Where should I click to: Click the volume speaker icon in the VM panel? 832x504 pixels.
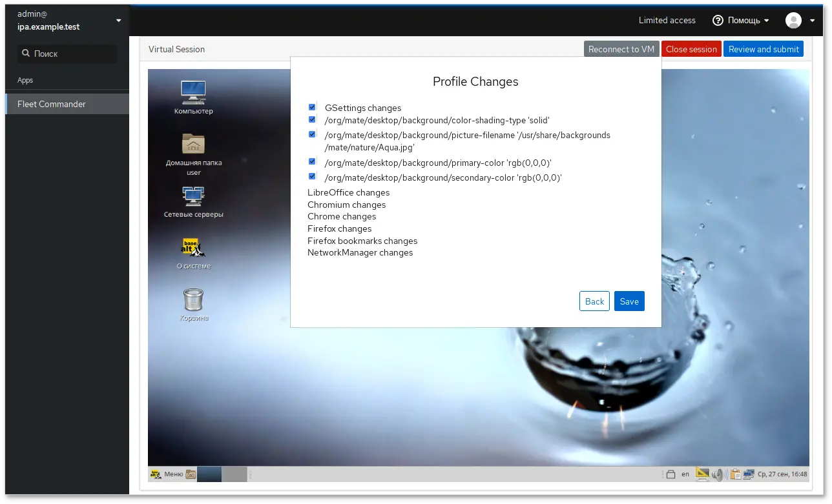point(718,474)
